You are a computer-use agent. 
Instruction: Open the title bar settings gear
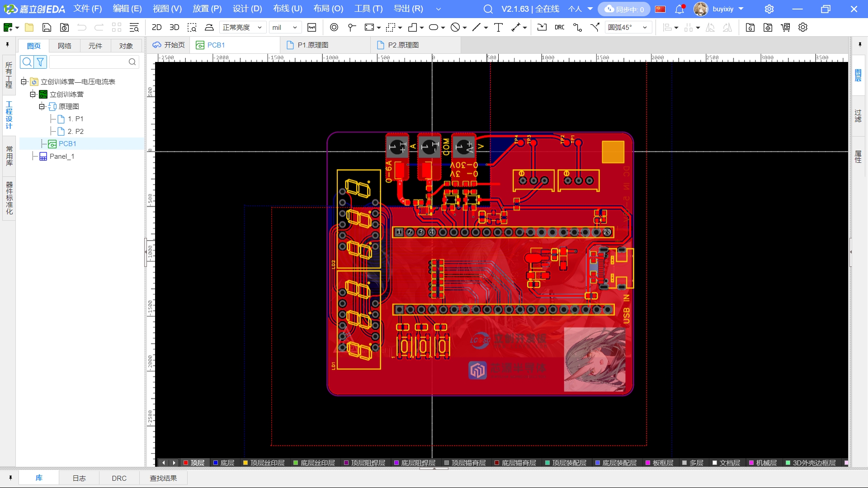769,9
